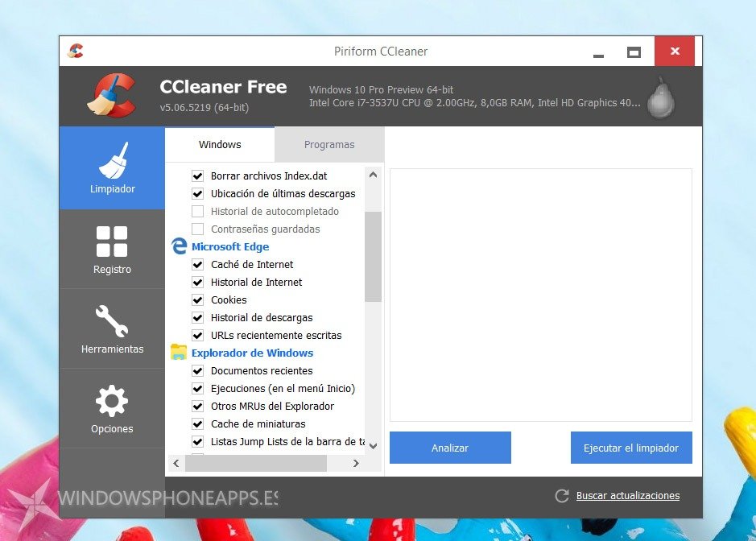
Task: Click the vertical scrollbar thumb
Action: click(x=374, y=257)
